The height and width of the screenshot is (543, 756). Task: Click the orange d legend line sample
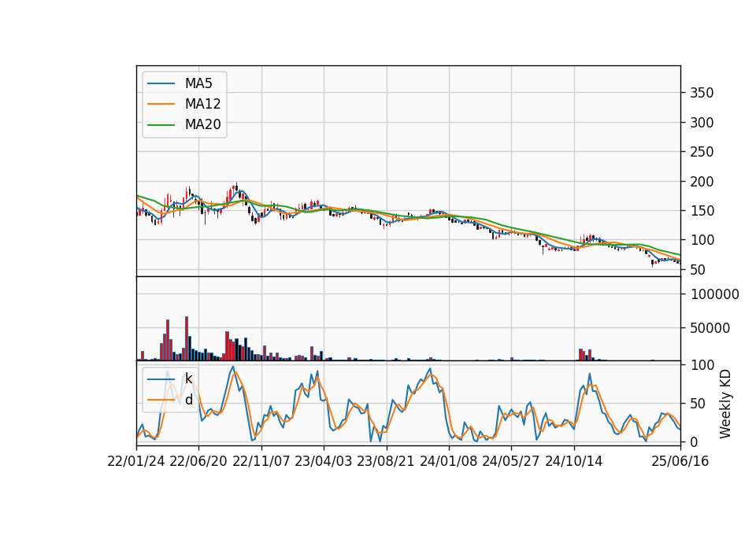pyautogui.click(x=161, y=400)
